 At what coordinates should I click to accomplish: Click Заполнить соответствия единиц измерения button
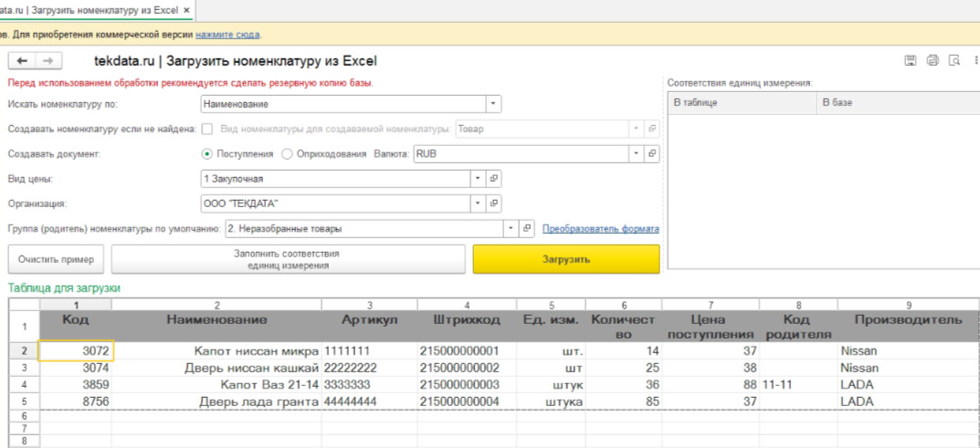click(x=288, y=259)
